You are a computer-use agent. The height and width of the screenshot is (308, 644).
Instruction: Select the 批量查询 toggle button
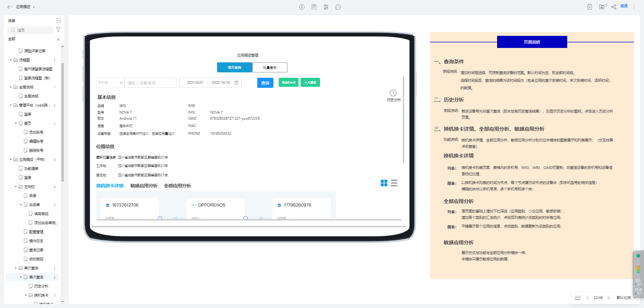(270, 67)
